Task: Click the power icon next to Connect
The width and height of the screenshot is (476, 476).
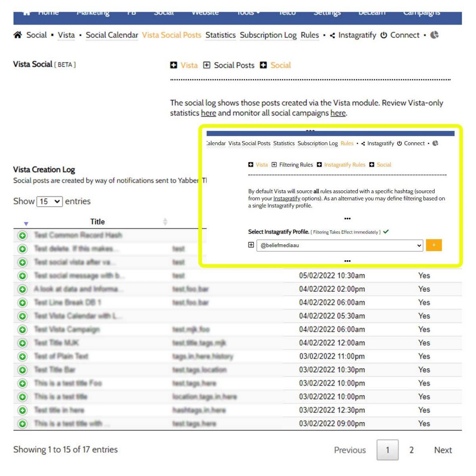Action: (384, 35)
